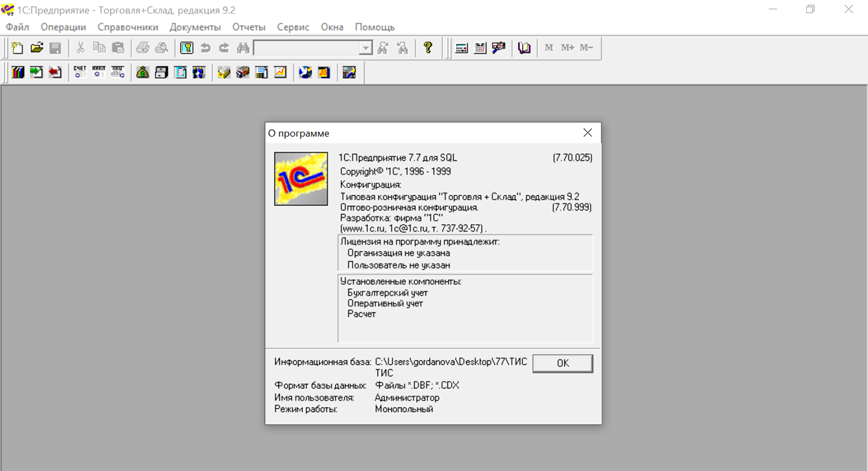
Task: Open the Справочники menu
Action: pos(128,27)
